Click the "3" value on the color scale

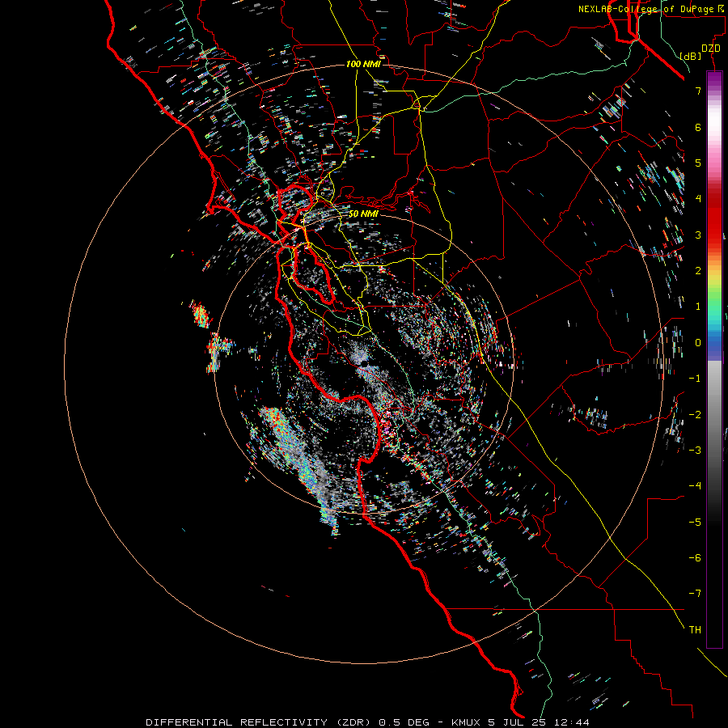coord(698,235)
